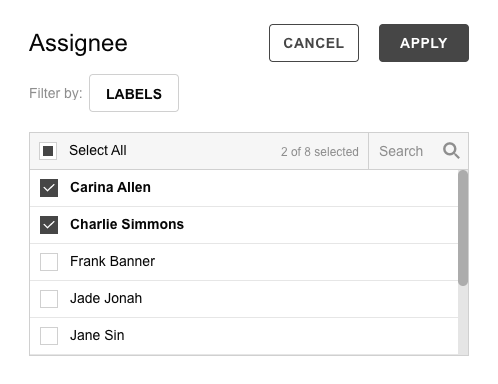
Task: Apply the assignee selection
Action: point(424,43)
